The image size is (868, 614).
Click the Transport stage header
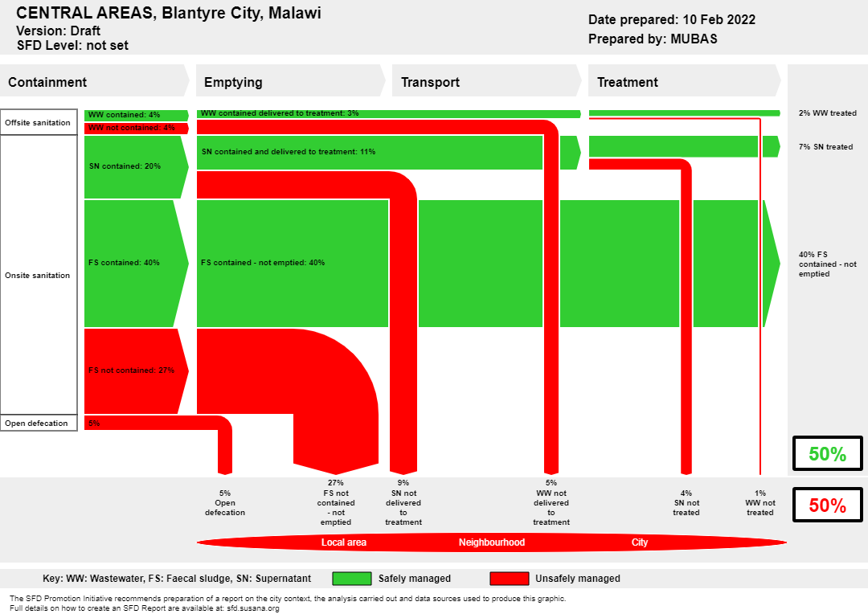pyautogui.click(x=486, y=82)
